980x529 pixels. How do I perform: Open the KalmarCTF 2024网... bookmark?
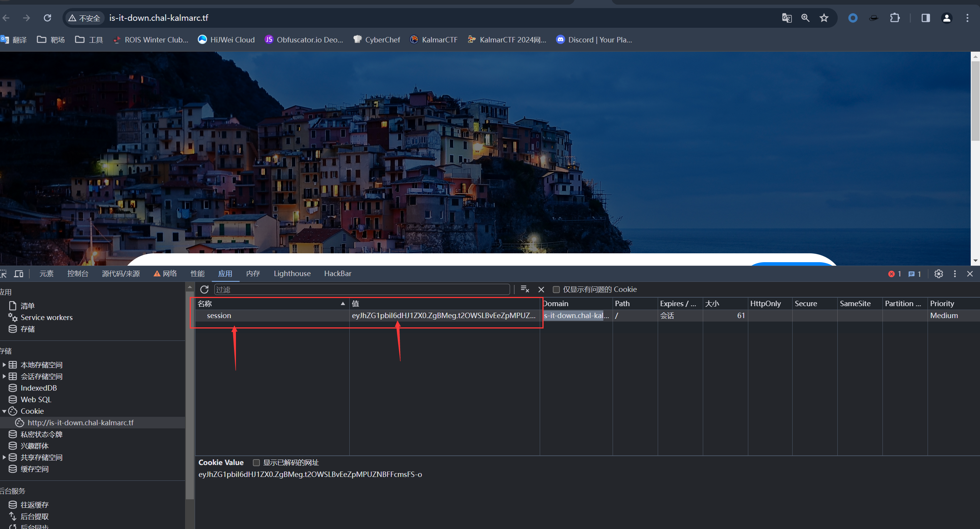[x=507, y=39]
